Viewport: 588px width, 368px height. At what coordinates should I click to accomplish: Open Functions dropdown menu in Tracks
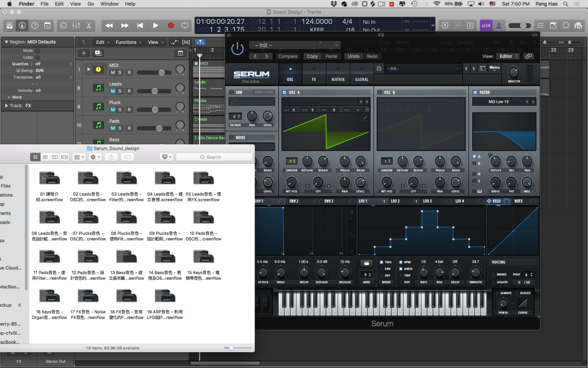tap(129, 42)
